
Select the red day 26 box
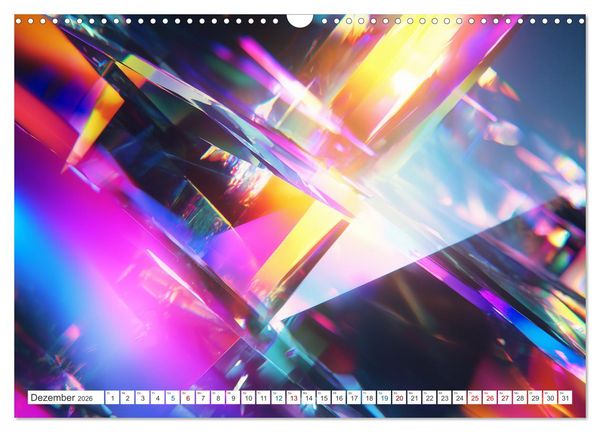pos(490,398)
